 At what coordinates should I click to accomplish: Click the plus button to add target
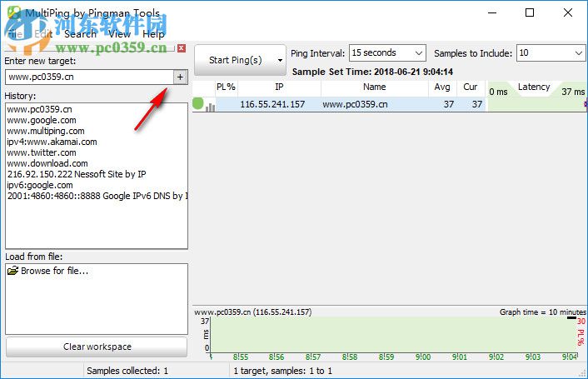181,77
